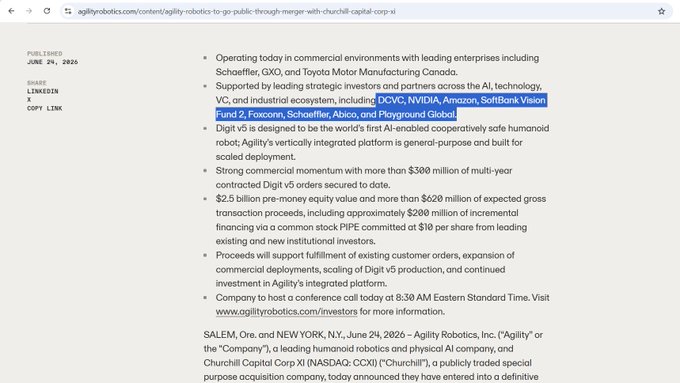
Task: Click the agilityrobotics.com URL in address bar
Action: [236, 12]
